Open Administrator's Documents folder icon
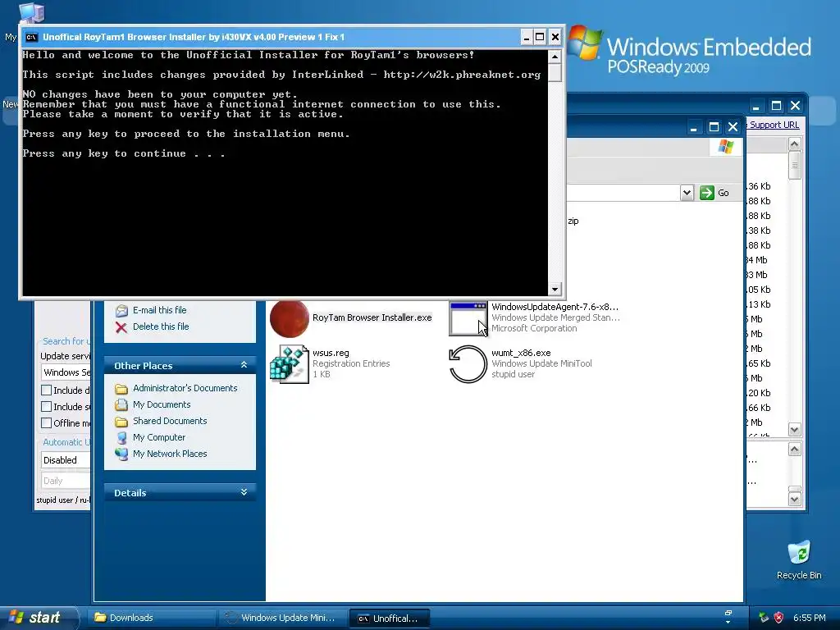The image size is (840, 630). click(x=121, y=388)
